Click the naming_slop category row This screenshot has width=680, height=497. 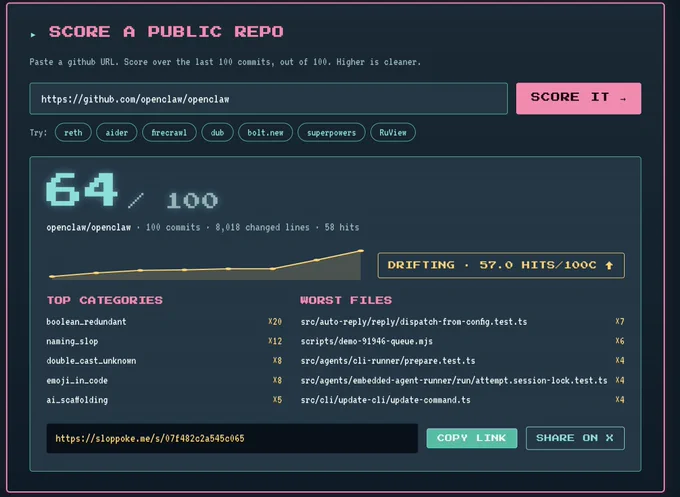(x=164, y=341)
